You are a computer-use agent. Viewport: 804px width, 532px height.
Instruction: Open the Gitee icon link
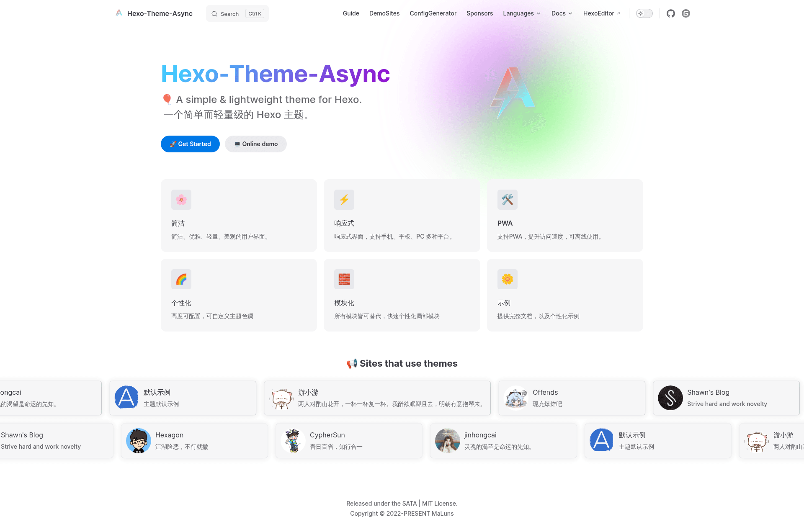pos(686,13)
